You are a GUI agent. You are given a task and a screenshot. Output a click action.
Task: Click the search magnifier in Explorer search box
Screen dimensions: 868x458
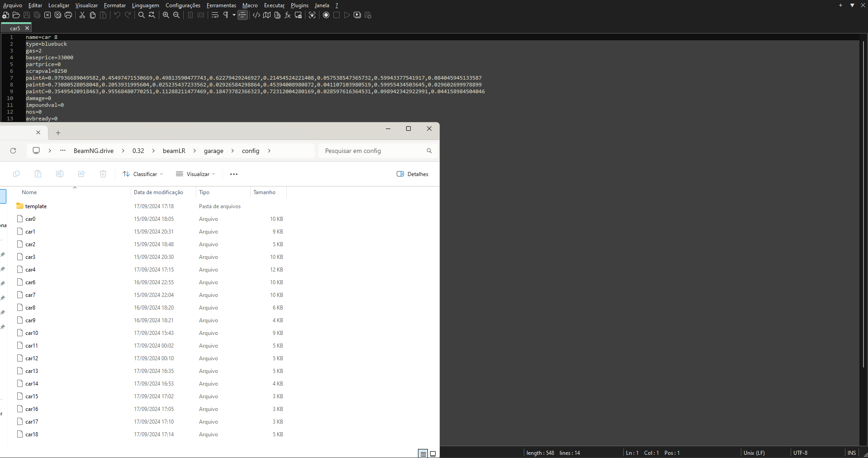coord(429,151)
